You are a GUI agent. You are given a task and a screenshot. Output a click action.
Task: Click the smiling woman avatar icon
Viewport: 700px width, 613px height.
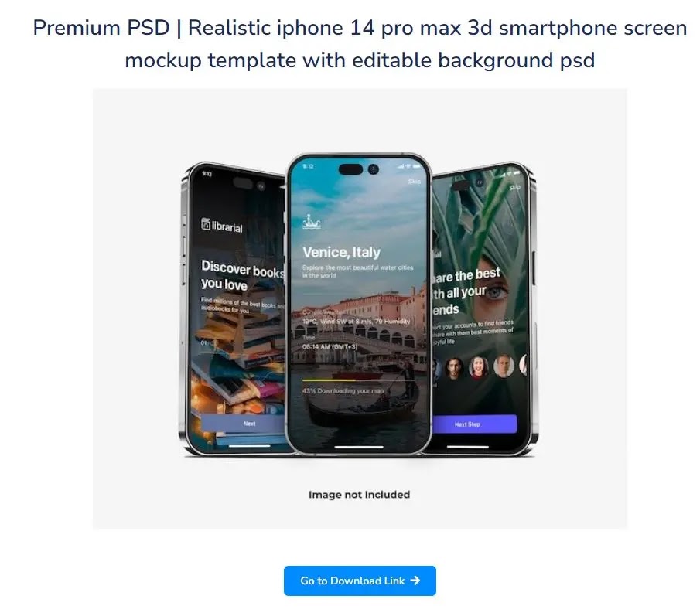coord(478,366)
